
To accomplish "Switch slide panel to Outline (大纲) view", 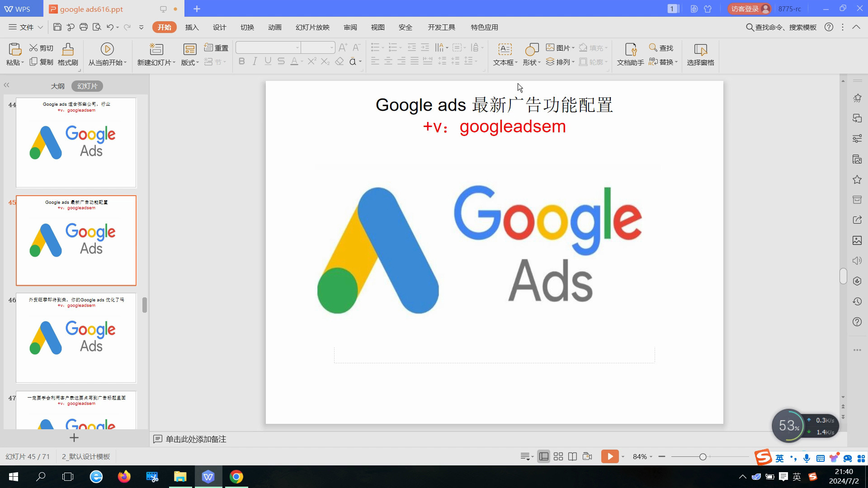I will tap(57, 86).
